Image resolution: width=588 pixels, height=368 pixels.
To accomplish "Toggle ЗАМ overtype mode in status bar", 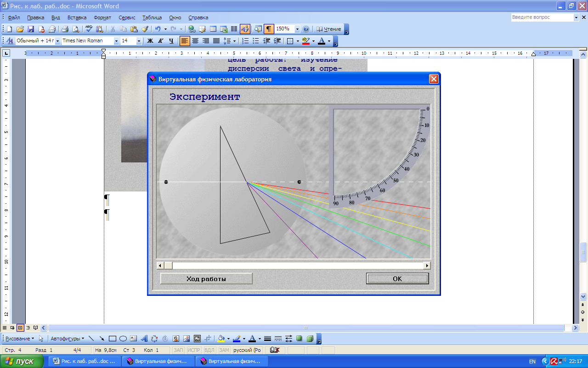I will pos(224,350).
